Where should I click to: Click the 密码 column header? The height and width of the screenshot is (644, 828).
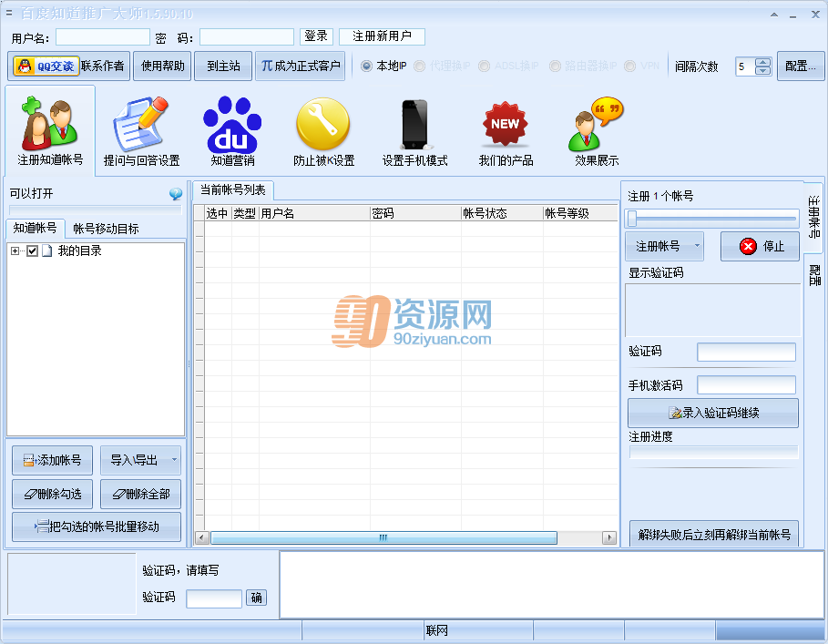pyautogui.click(x=415, y=213)
